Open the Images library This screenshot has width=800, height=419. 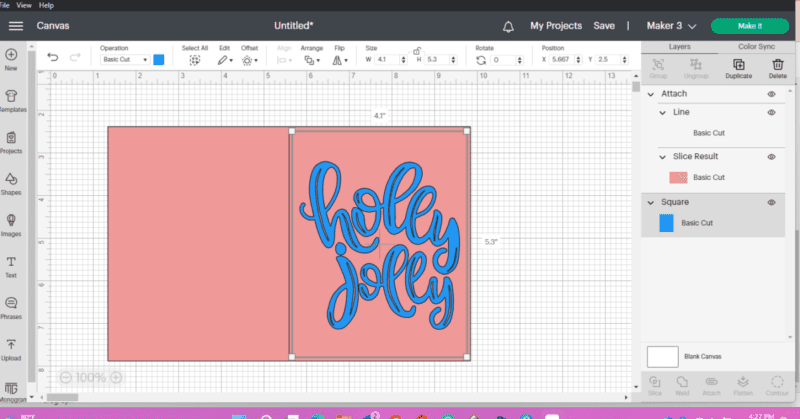(x=11, y=220)
